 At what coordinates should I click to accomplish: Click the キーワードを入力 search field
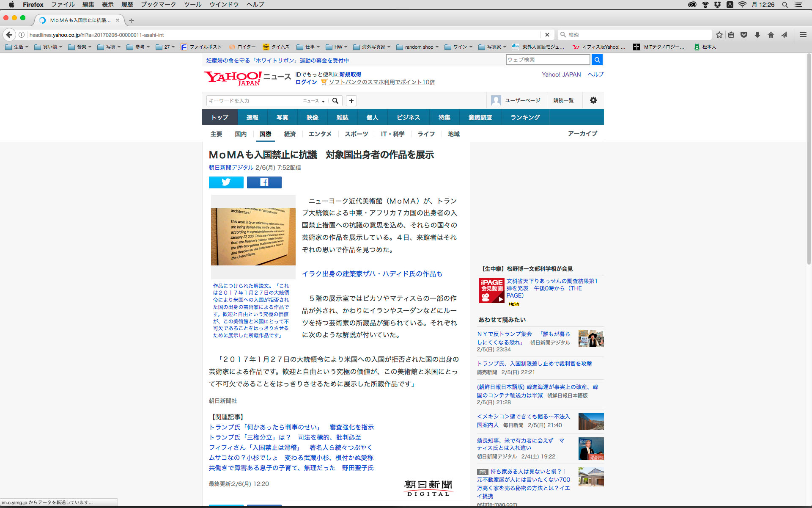(253, 101)
